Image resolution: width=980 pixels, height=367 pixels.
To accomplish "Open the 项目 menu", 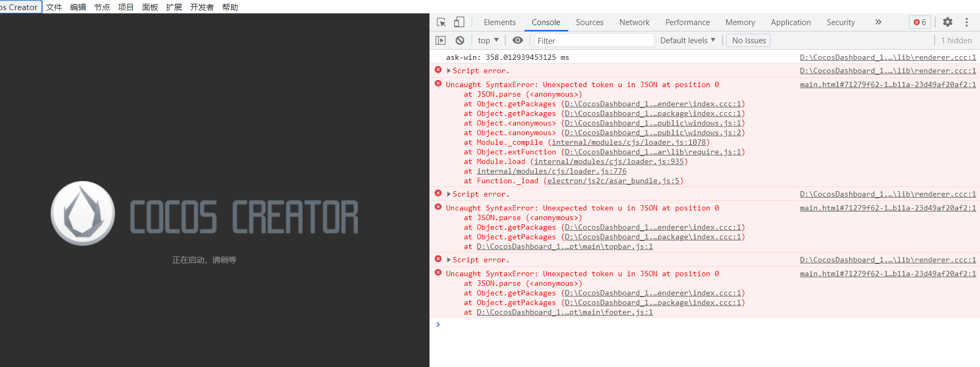I will pos(126,7).
